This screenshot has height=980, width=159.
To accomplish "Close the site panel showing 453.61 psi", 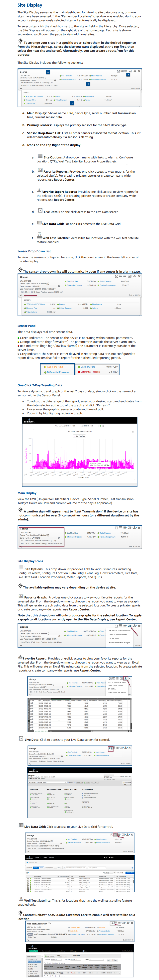I will (132, 835).
